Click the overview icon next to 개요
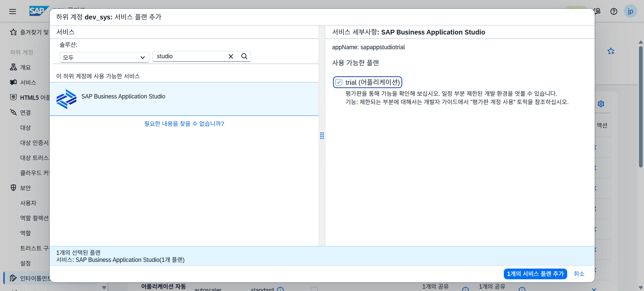The image size is (644, 291). pos(13,67)
